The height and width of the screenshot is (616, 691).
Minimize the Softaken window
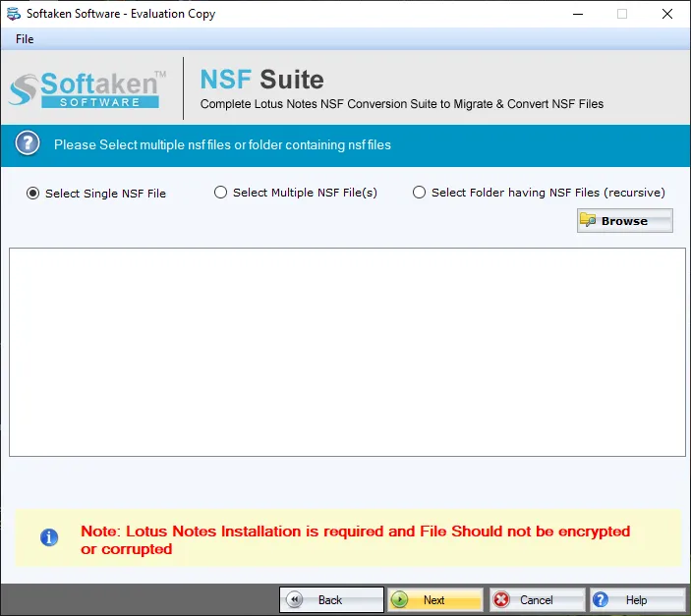tap(578, 14)
